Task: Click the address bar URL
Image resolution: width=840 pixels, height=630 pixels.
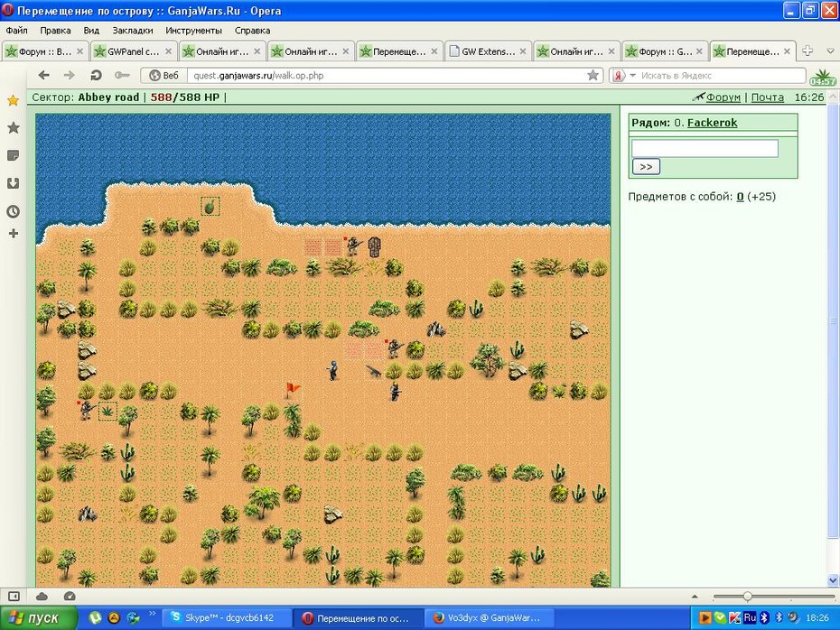Action: tap(258, 76)
